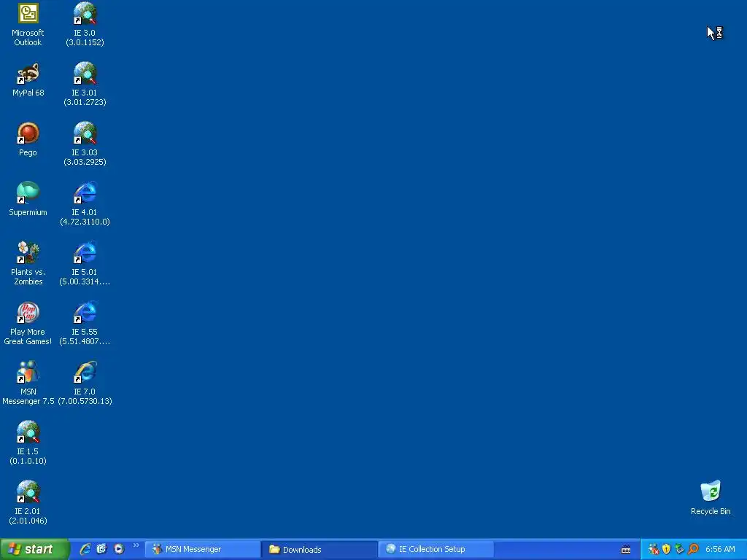Select the IE 3.01 (3.01.2723) shortcut
The image size is (747, 560).
tap(85, 85)
